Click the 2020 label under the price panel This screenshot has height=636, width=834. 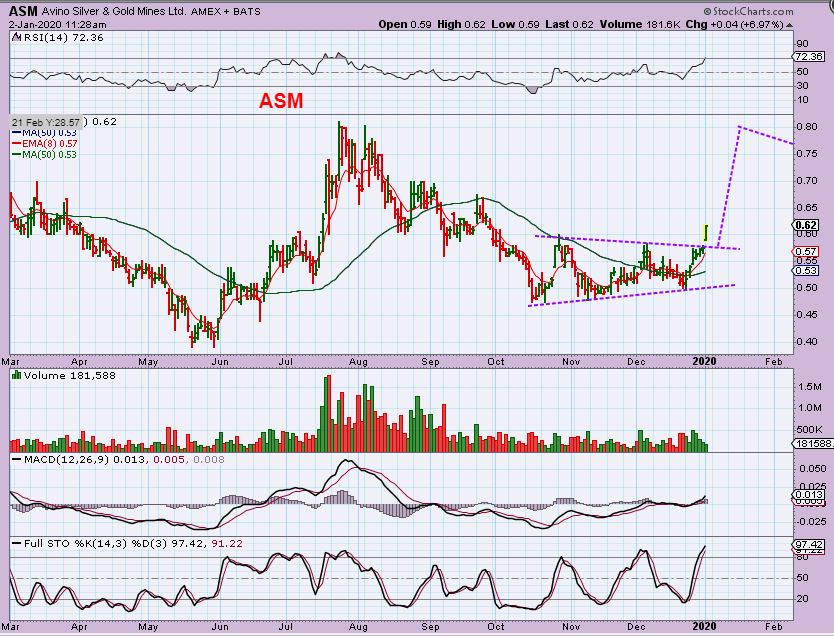tap(703, 362)
